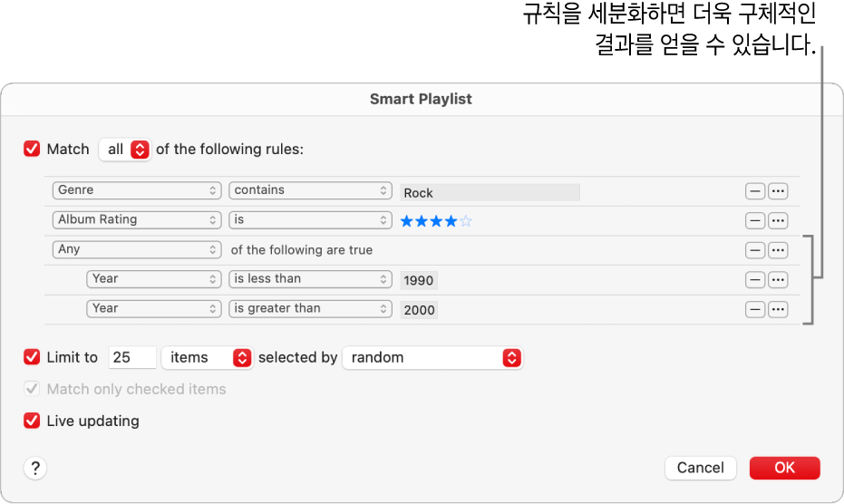Viewport: 844px width, 504px height.
Task: Click the Cancel button
Action: pos(701,468)
